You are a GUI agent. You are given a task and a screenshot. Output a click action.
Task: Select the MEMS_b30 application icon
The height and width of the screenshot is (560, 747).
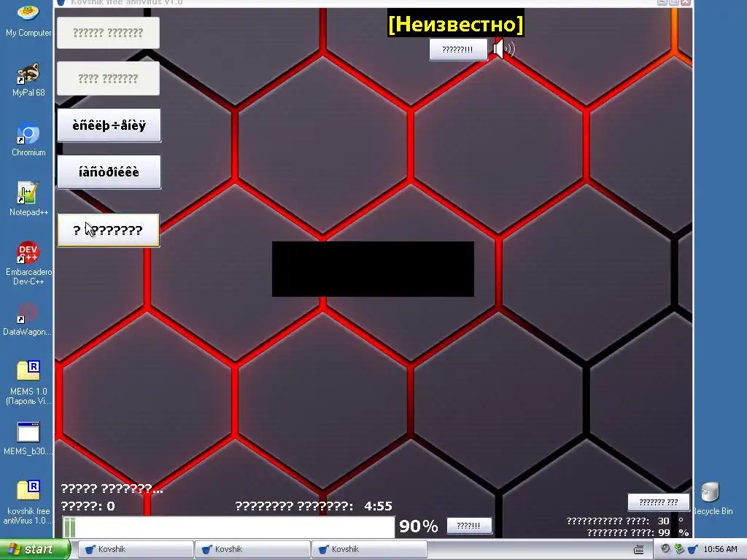(28, 438)
